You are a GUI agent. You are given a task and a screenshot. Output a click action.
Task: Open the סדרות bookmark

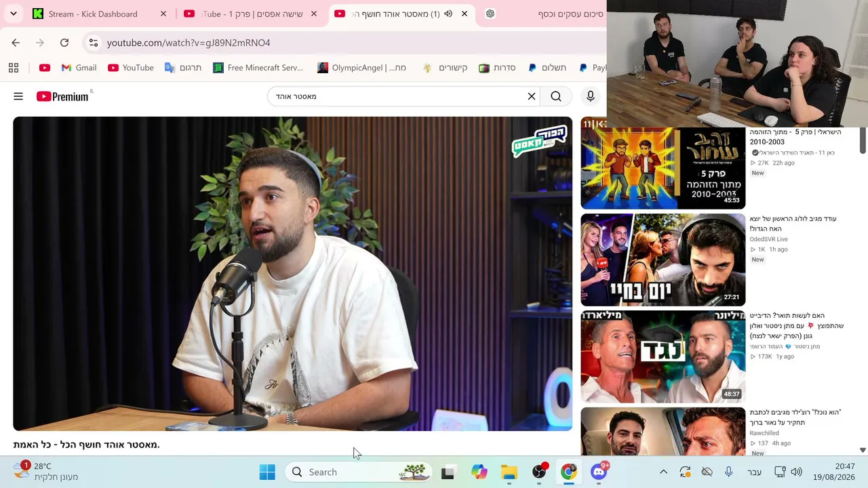point(497,68)
